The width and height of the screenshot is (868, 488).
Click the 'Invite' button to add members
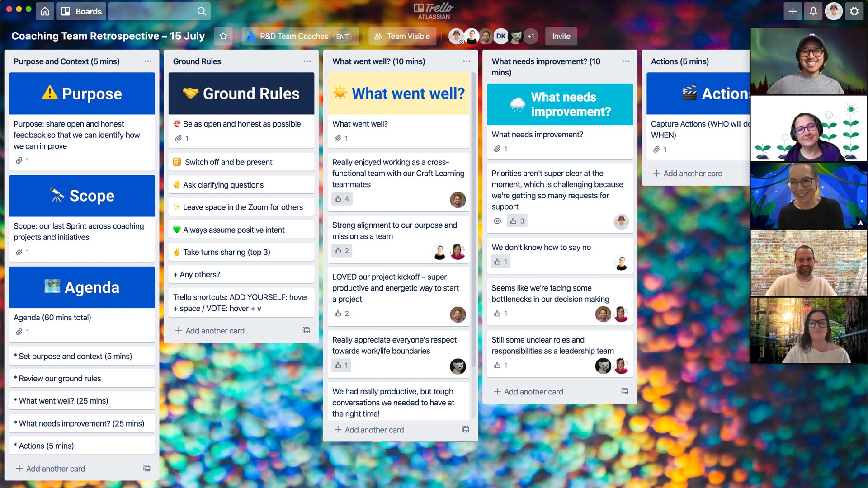click(561, 36)
